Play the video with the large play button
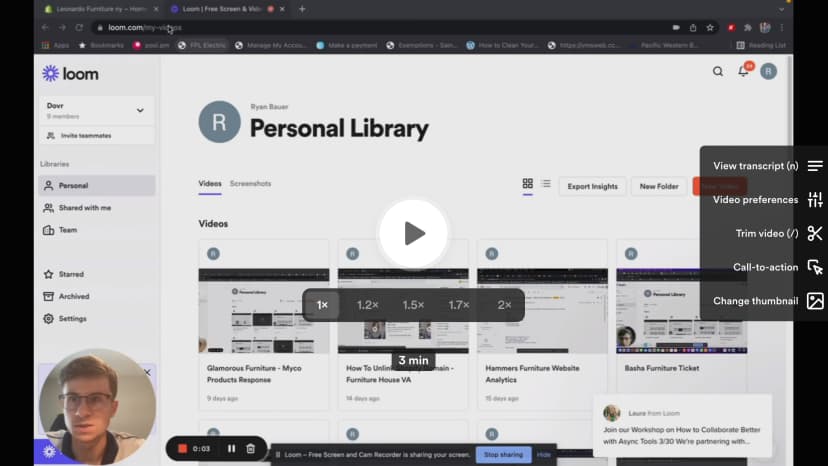 click(413, 234)
